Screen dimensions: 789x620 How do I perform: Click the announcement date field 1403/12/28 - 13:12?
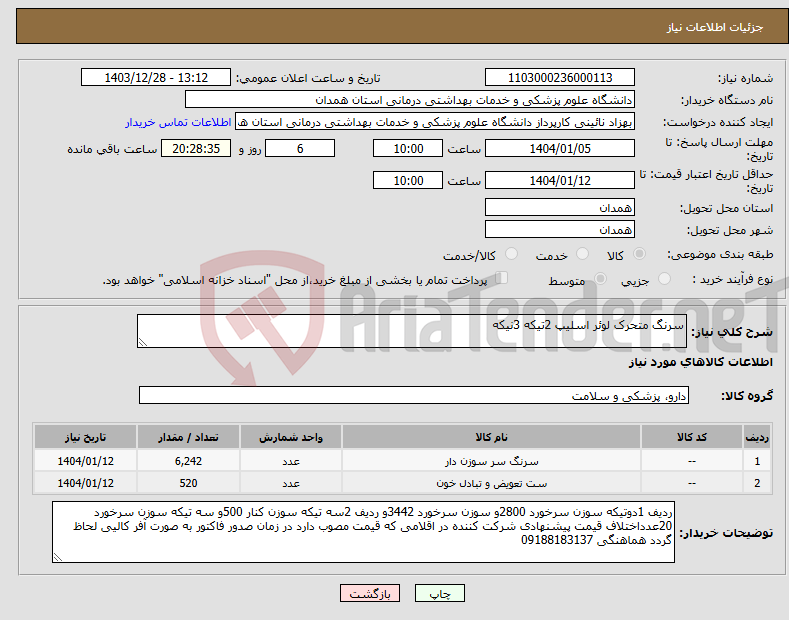point(155,78)
